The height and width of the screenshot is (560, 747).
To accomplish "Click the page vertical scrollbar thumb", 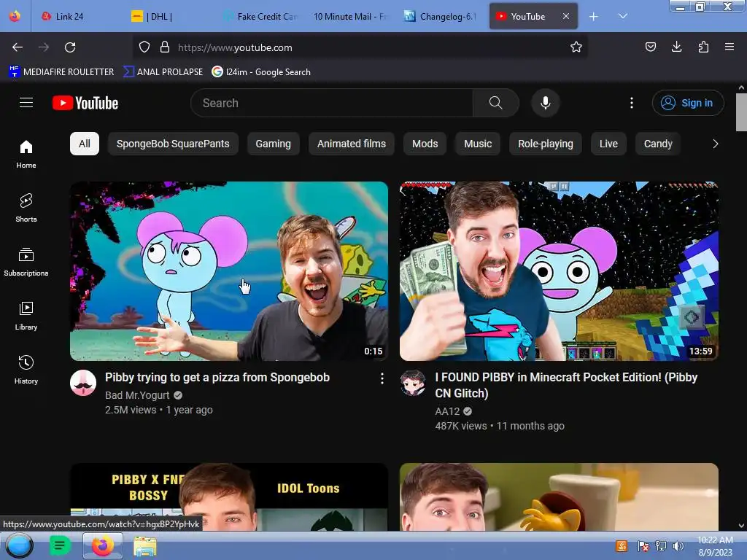I will pyautogui.click(x=741, y=112).
